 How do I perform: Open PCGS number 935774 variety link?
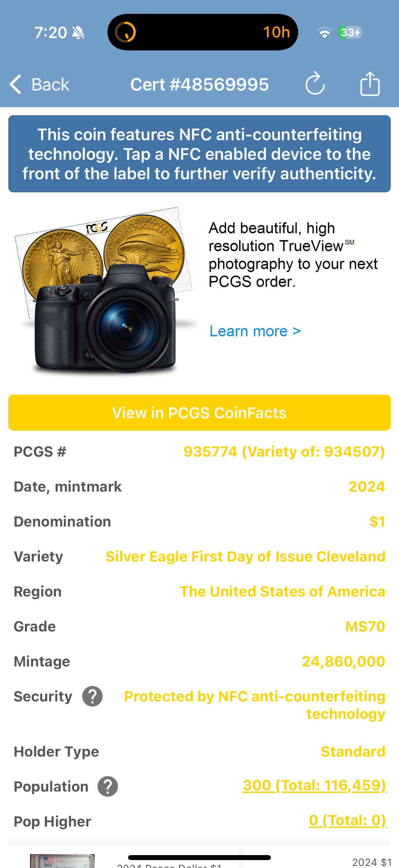click(x=284, y=452)
